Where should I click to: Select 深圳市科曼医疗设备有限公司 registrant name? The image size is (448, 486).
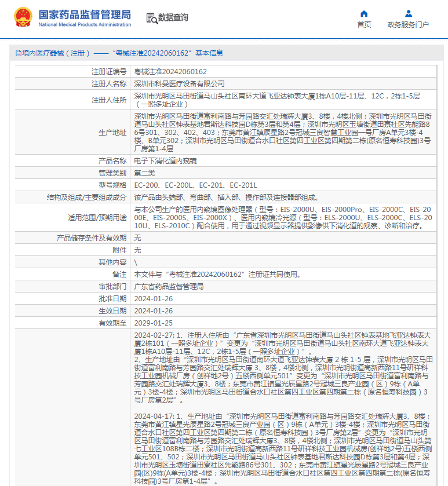coord(179,83)
